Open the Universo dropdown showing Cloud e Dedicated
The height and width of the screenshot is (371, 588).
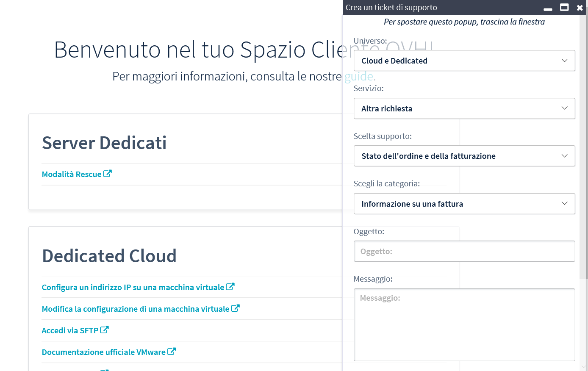(464, 61)
